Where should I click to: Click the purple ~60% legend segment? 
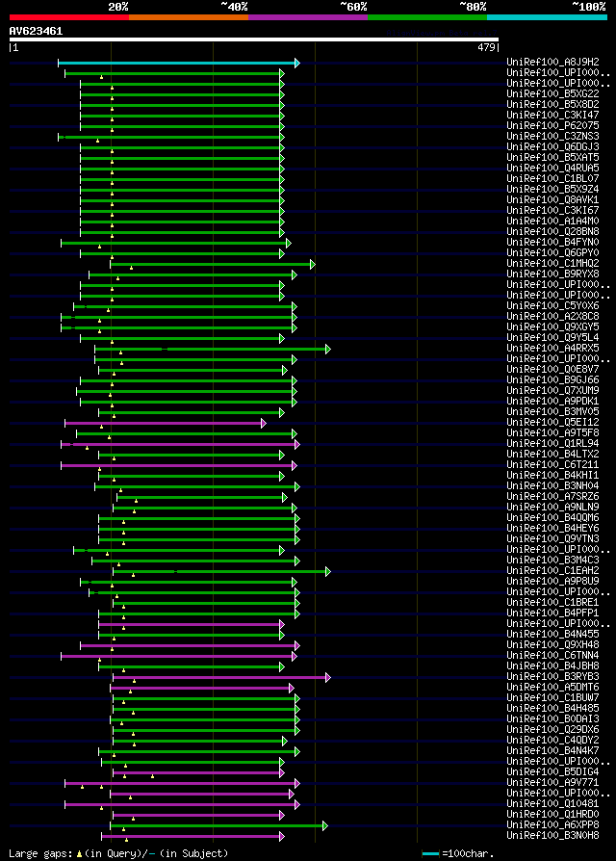pyautogui.click(x=308, y=17)
